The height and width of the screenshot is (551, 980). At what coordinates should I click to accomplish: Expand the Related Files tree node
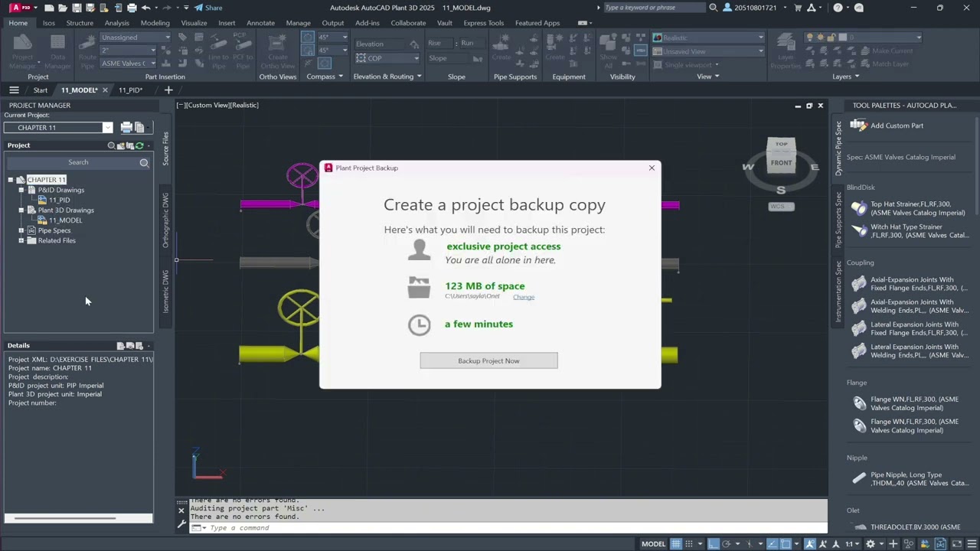21,240
